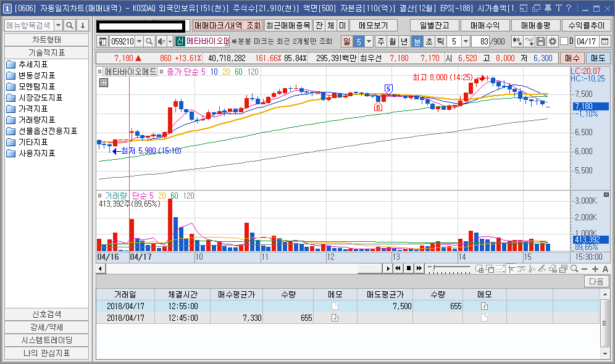Open the calendar date picker icon
The width and height of the screenshot is (615, 364).
[605, 41]
